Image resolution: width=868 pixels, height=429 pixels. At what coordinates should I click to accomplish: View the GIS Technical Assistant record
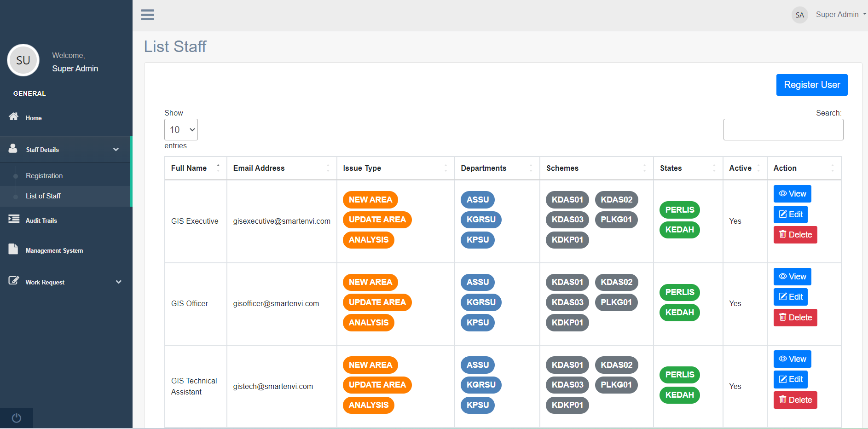coord(792,359)
